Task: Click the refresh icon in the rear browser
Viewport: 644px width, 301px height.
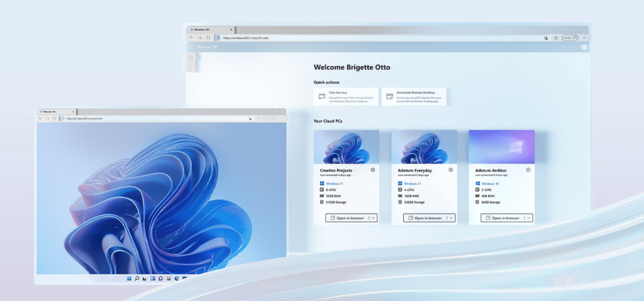Action: [208, 38]
